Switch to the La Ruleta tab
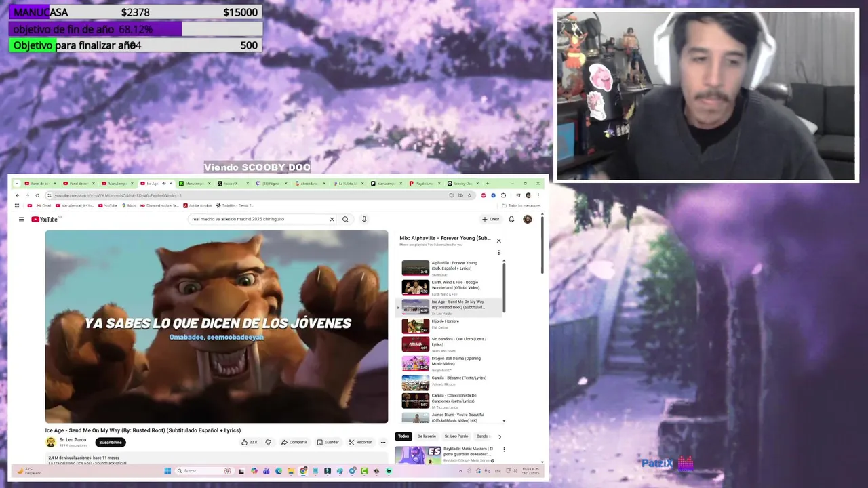Image resolution: width=868 pixels, height=488 pixels. (x=349, y=184)
